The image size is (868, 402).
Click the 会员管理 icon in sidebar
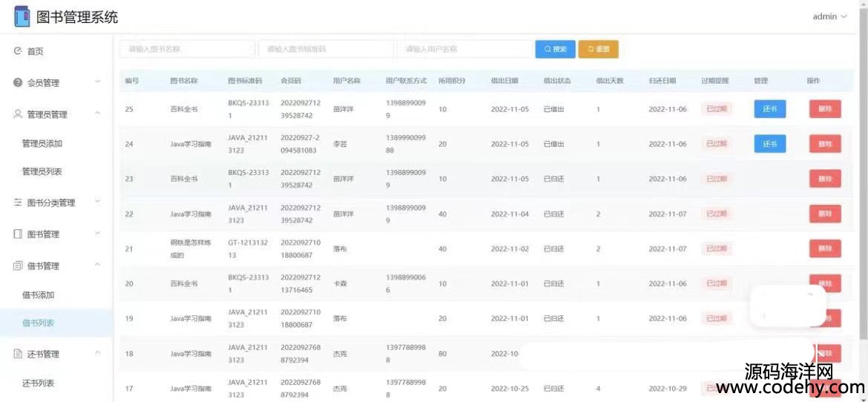pyautogui.click(x=18, y=83)
